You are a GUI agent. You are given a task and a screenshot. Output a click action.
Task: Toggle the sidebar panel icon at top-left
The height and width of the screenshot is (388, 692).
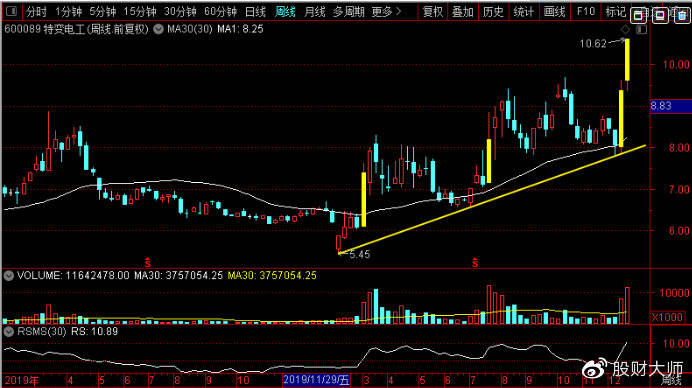click(11, 11)
